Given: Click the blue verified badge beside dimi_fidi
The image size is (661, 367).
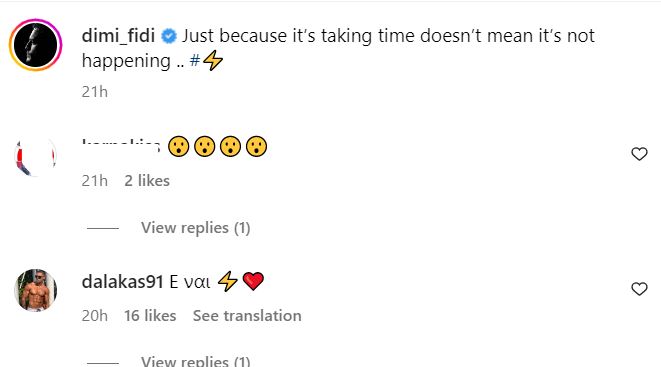Looking at the screenshot, I should click(169, 36).
